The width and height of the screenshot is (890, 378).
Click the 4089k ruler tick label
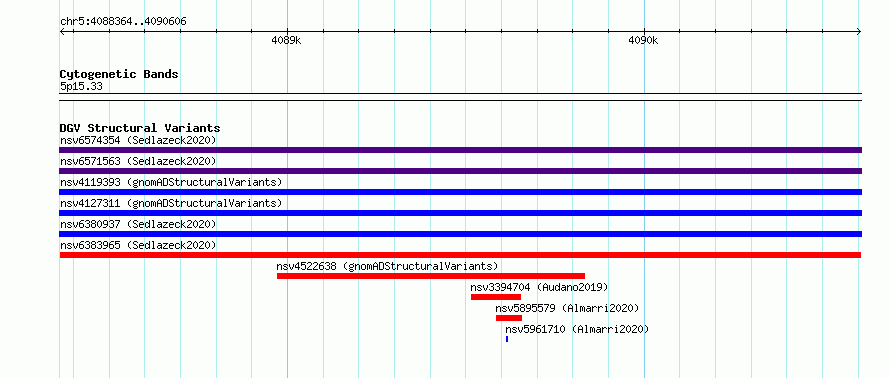(x=287, y=41)
